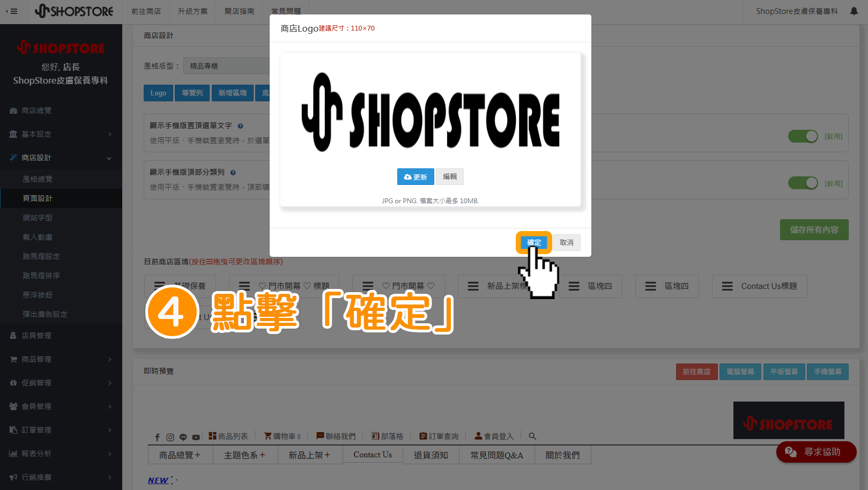Click the YouTube icon in preview
868x490 pixels.
click(x=196, y=437)
